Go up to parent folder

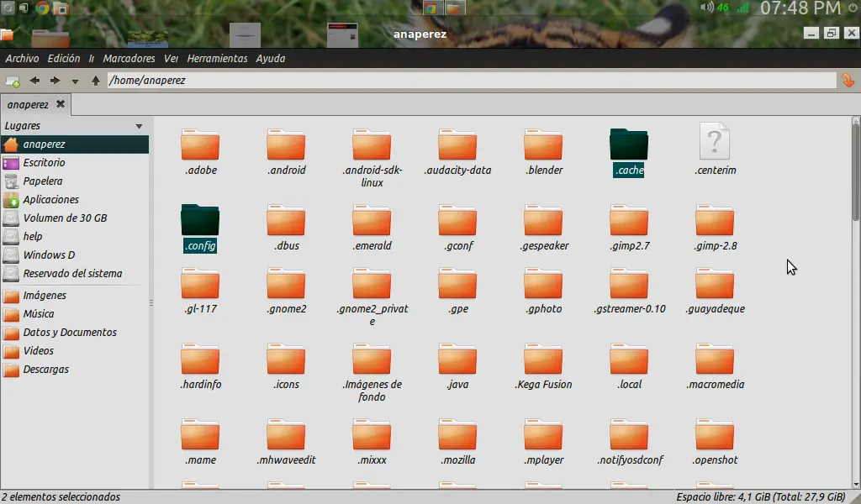click(x=96, y=81)
